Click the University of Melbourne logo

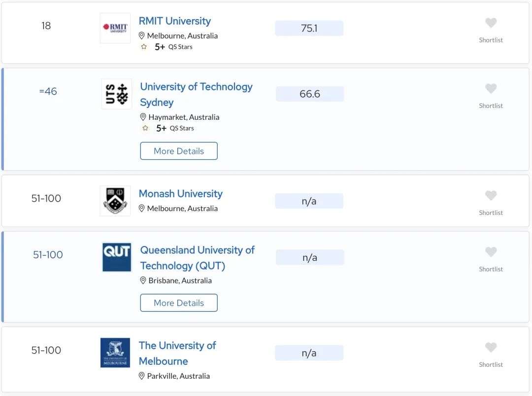[115, 353]
